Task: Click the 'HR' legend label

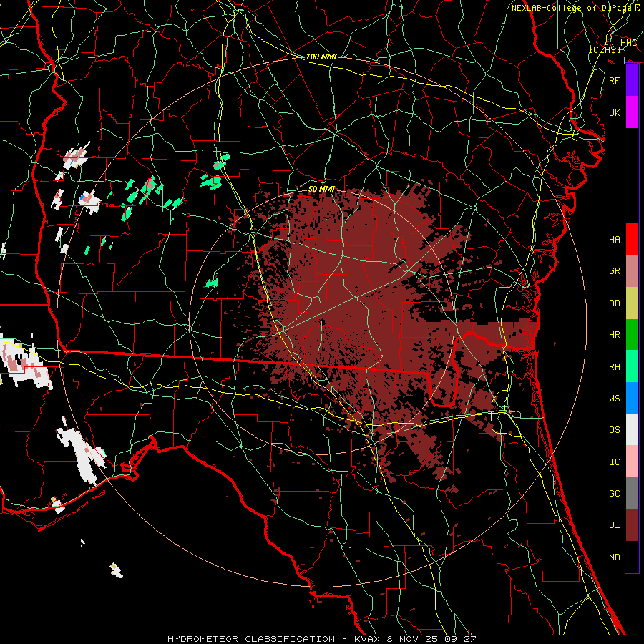Action: click(614, 335)
